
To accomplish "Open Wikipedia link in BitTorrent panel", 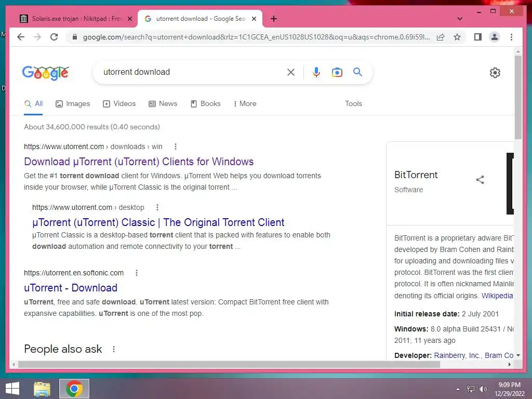I will click(497, 296).
